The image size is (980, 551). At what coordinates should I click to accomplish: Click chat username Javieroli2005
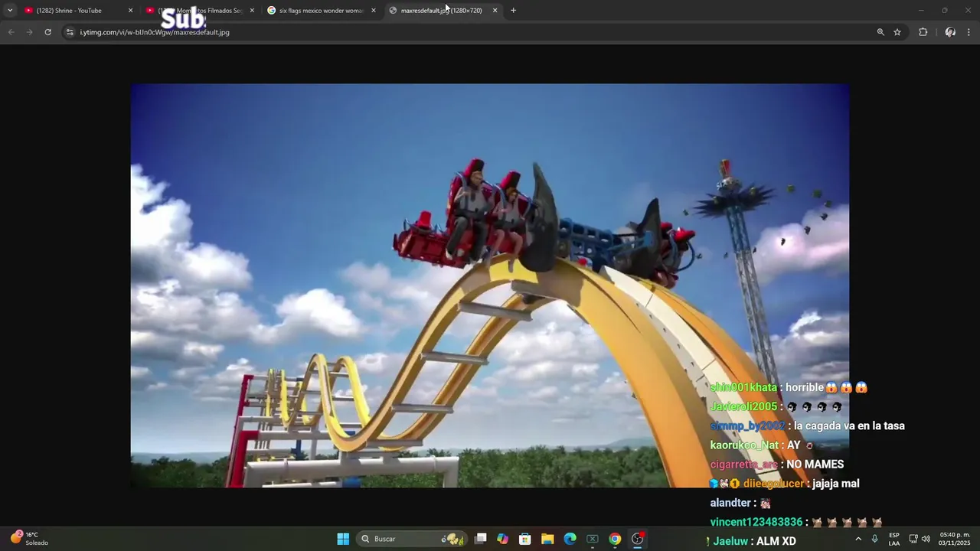coord(744,407)
